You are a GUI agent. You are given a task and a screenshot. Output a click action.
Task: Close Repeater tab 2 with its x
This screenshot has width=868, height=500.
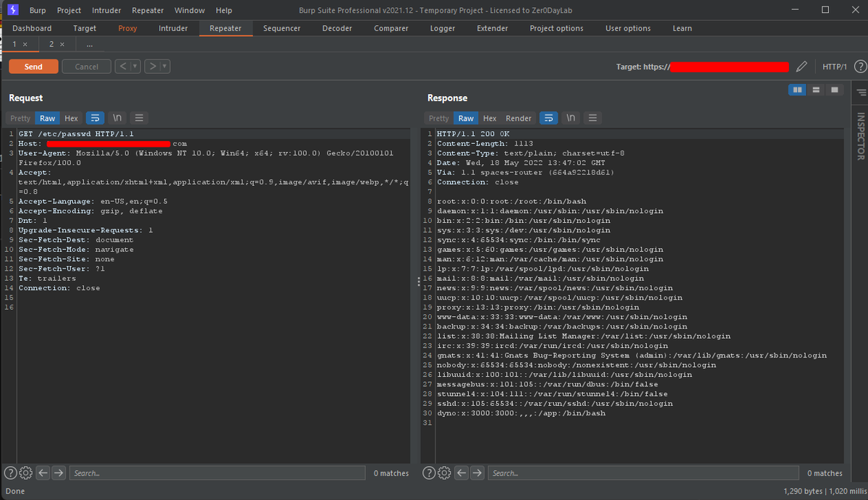tap(62, 45)
